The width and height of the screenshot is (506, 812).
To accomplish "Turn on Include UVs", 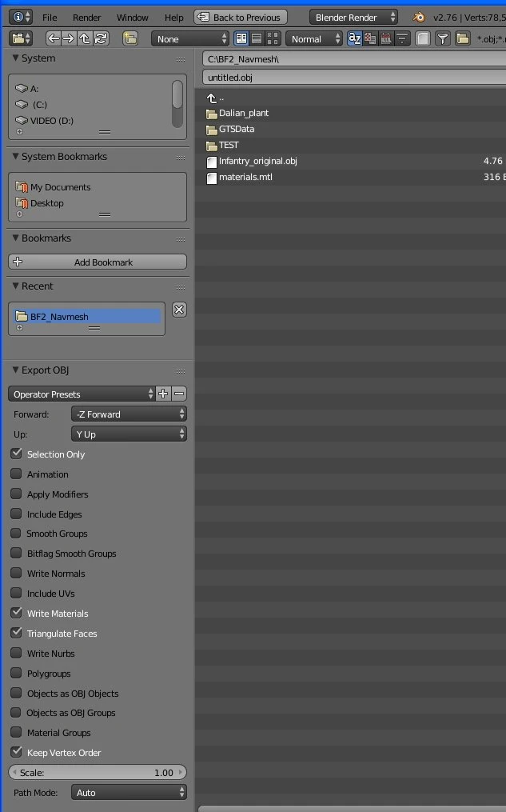I will (x=16, y=593).
